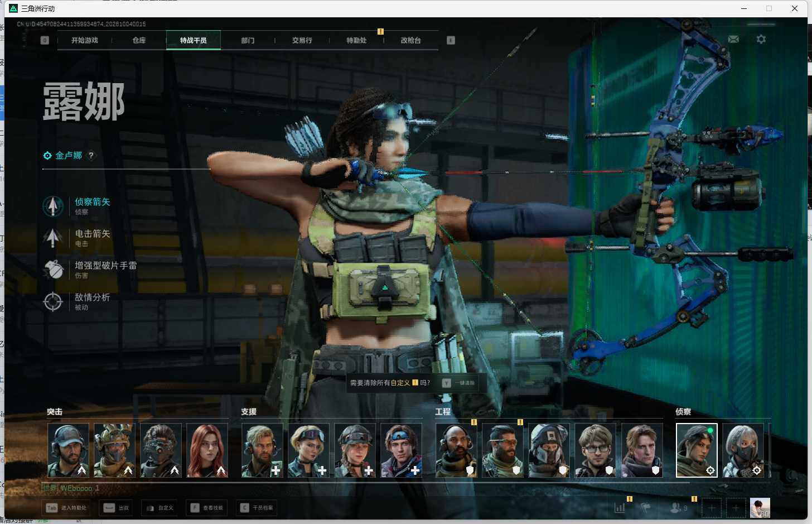
Task: Select the bald 工程 operator with headset
Action: 456,450
